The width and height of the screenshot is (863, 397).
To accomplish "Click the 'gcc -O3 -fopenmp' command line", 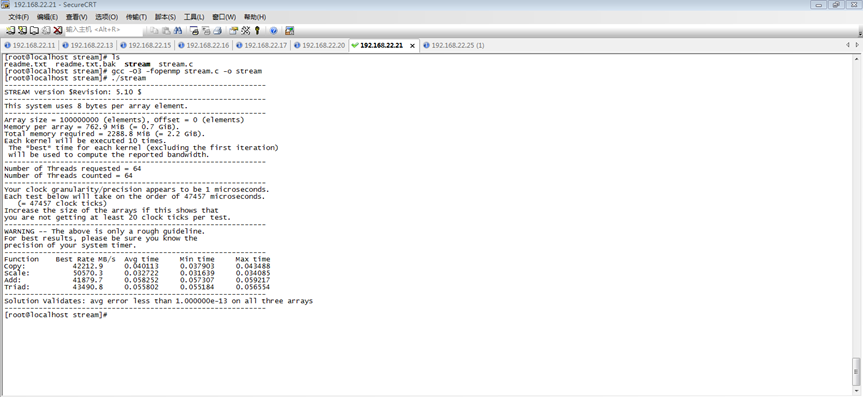I will point(133,71).
